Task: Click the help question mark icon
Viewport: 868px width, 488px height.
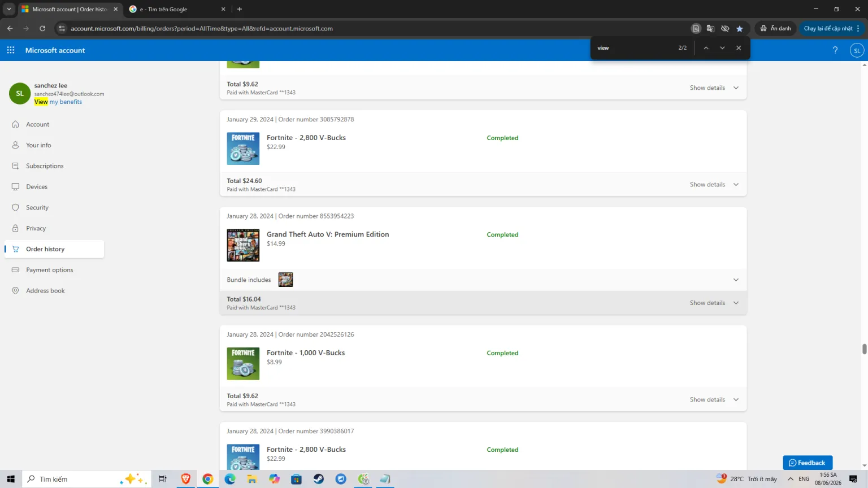Action: pos(835,50)
